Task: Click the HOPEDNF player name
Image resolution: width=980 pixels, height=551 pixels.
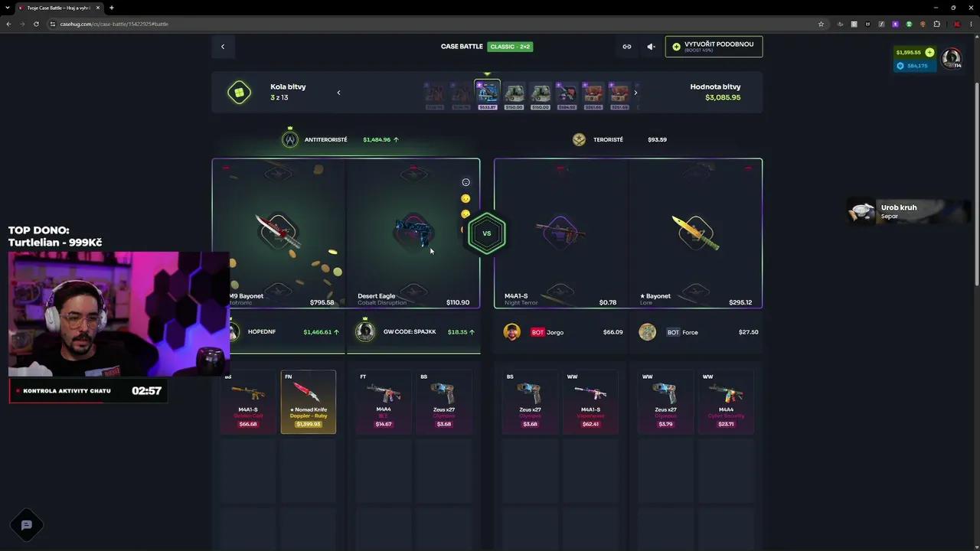Action: coord(262,332)
